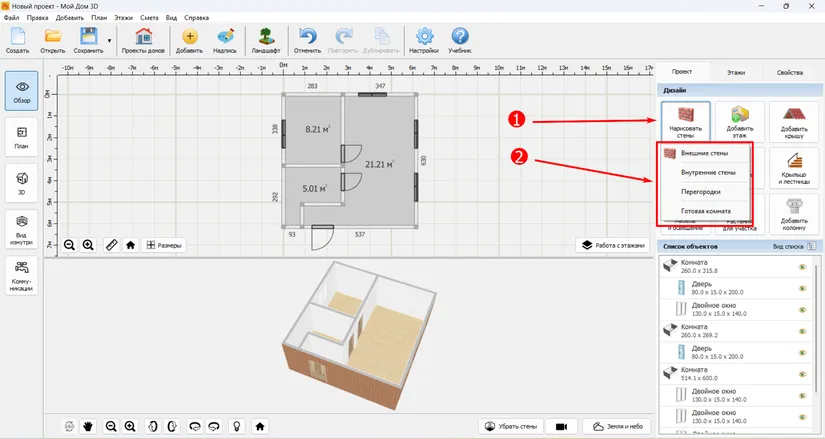The width and height of the screenshot is (825, 439).
Task: Click the 3D house model preview
Action: tap(359, 335)
